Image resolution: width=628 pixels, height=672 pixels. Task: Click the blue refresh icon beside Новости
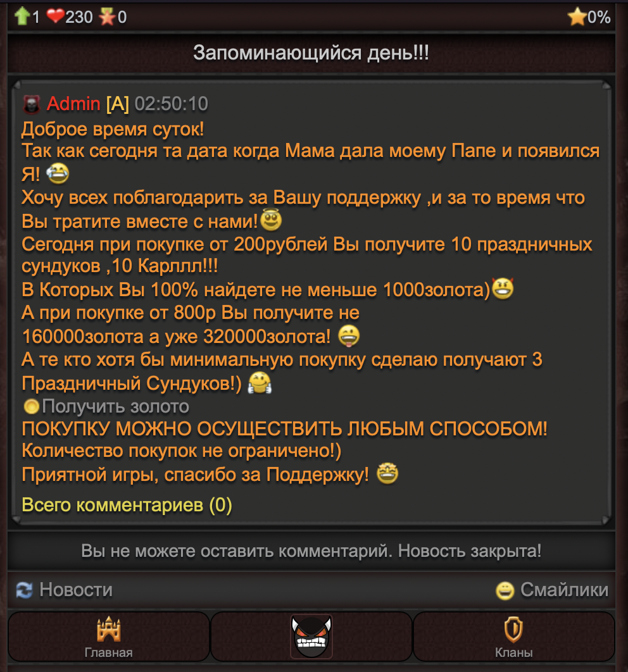25,590
